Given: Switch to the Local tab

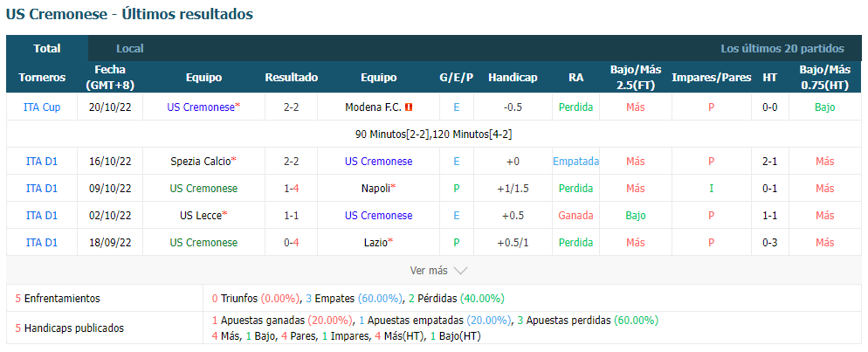Looking at the screenshot, I should (130, 49).
